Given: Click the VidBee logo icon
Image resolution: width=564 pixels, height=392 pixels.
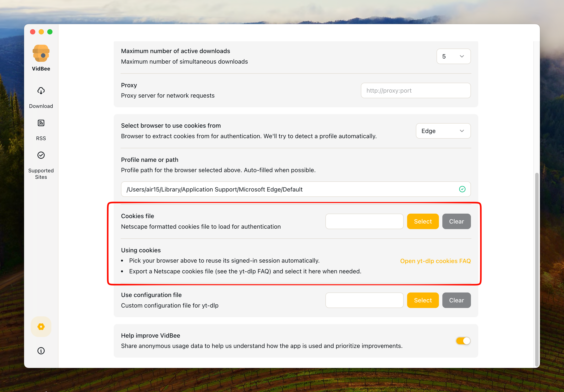Looking at the screenshot, I should point(41,53).
